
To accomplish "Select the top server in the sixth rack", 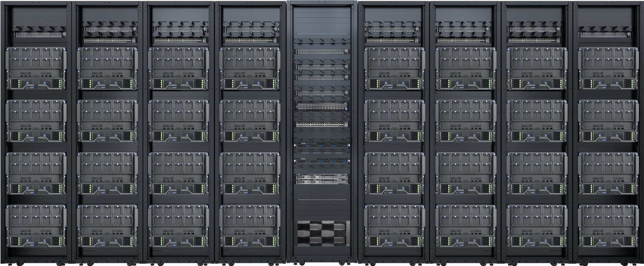I will coord(394,68).
